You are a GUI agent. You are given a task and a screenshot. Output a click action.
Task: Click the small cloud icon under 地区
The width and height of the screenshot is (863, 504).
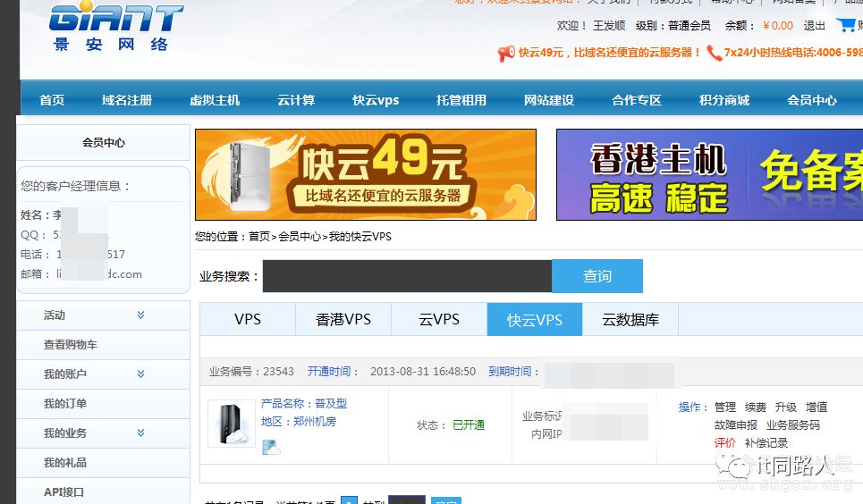pos(270,447)
